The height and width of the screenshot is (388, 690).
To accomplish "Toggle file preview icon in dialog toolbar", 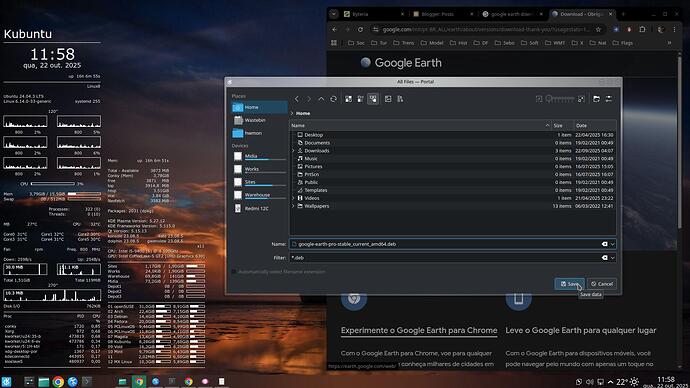I will pos(388,99).
